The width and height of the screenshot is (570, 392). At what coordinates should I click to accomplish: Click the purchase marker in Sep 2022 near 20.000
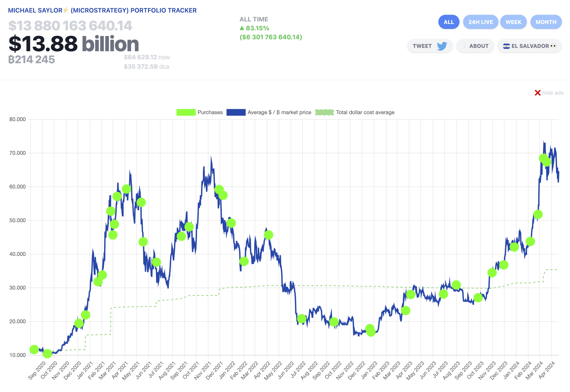(x=334, y=322)
